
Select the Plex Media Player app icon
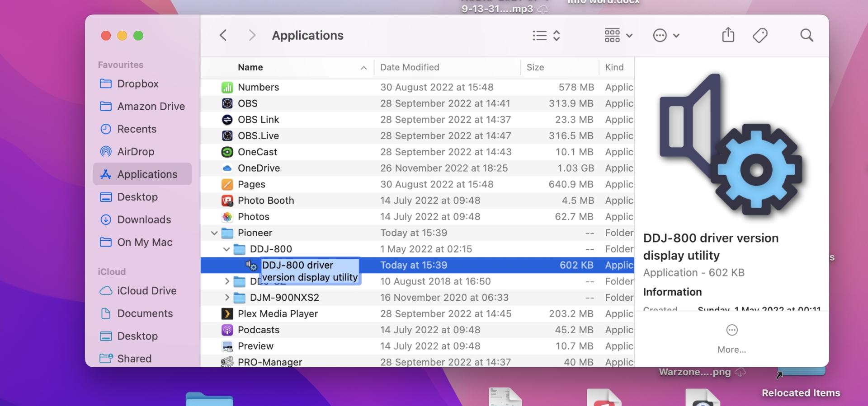pos(227,314)
